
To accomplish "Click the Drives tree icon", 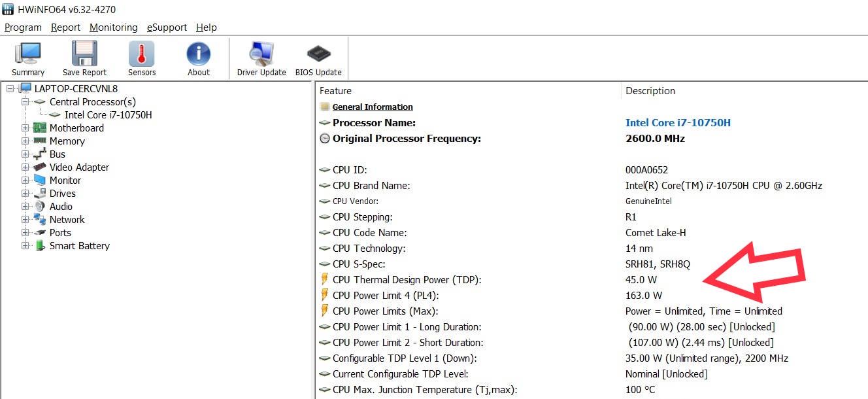I will pyautogui.click(x=40, y=193).
